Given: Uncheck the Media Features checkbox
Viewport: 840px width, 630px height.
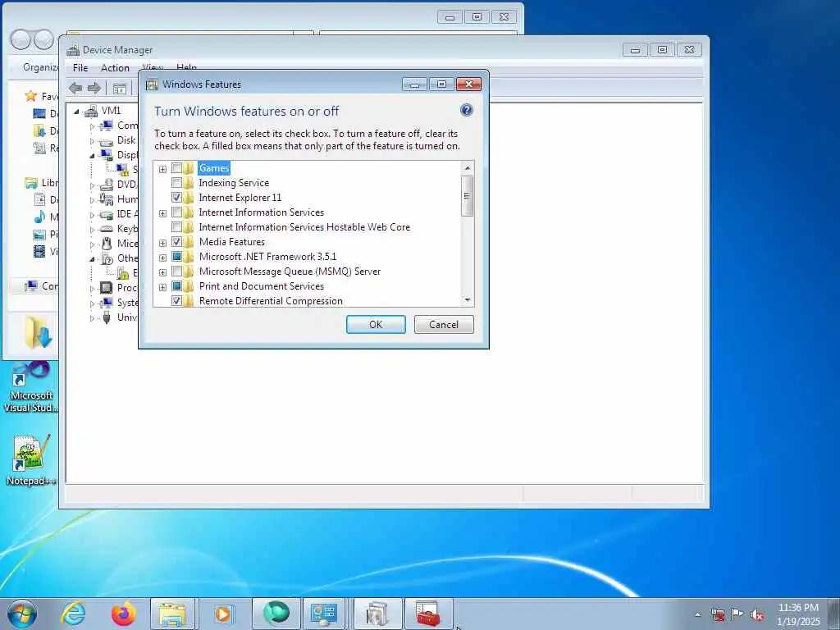Looking at the screenshot, I should click(x=177, y=242).
